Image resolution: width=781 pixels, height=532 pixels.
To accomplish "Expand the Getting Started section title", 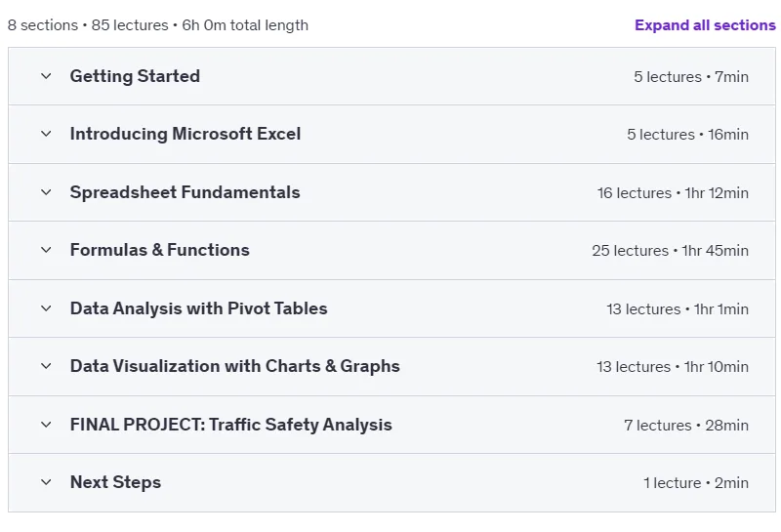I will point(135,76).
